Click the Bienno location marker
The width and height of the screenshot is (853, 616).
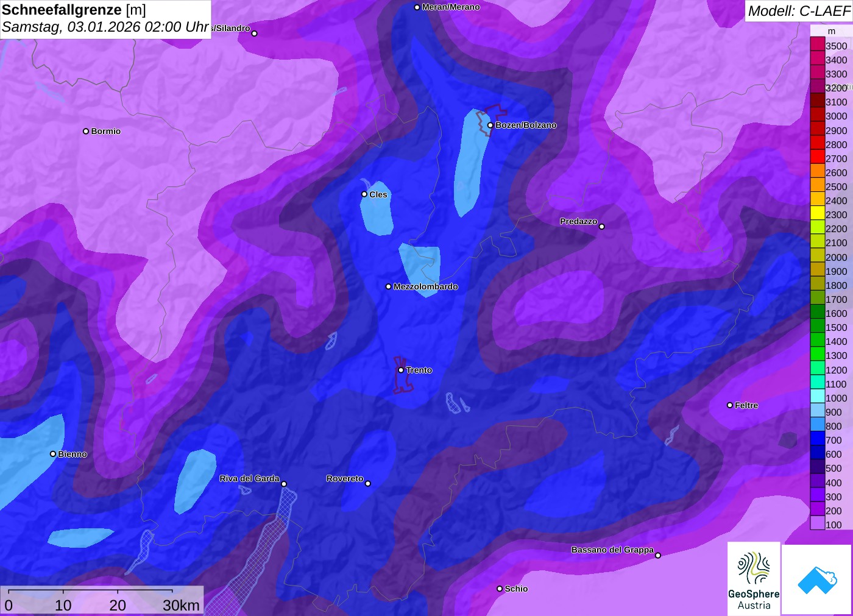(x=53, y=454)
